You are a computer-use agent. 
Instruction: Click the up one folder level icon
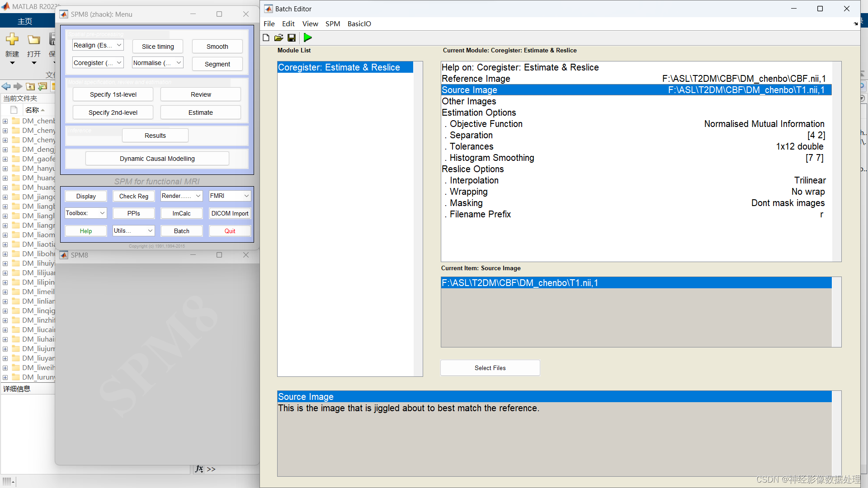coord(30,86)
